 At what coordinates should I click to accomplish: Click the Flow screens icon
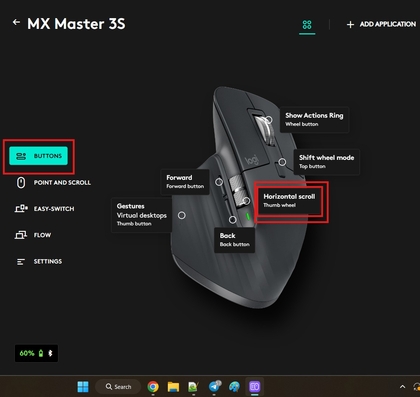pyautogui.click(x=21, y=235)
